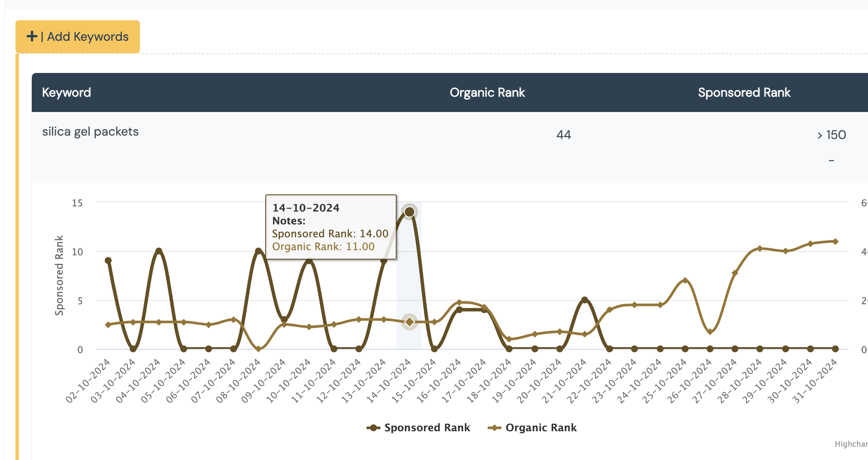The height and width of the screenshot is (460, 868).
Task: Sort by the Organic Rank column header
Action: click(x=487, y=93)
